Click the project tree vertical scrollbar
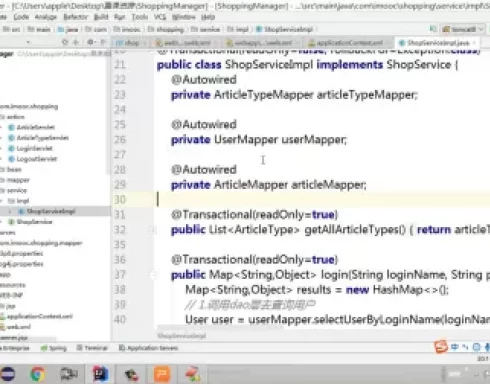The image size is (490, 384). point(108,113)
